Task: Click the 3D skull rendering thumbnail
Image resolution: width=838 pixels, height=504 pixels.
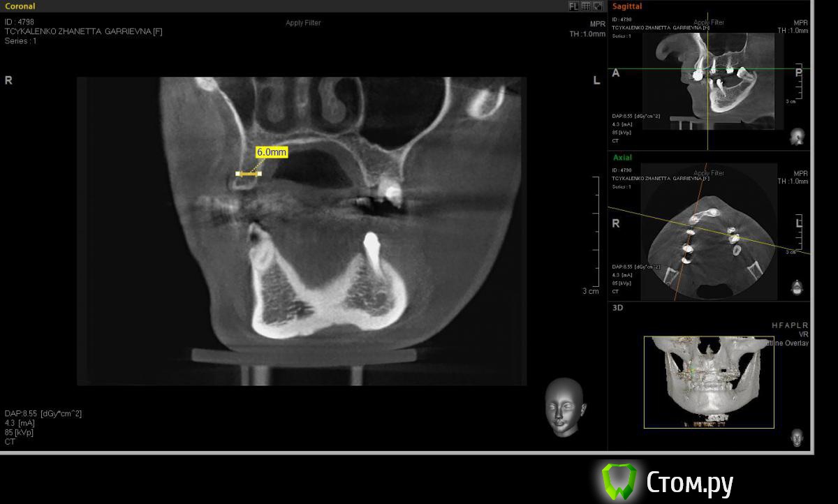Action: point(708,382)
